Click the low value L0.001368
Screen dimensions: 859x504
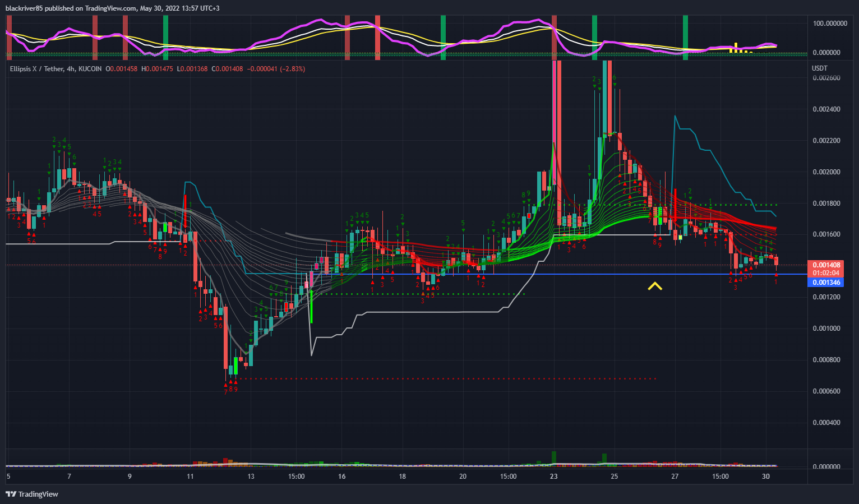coord(192,69)
